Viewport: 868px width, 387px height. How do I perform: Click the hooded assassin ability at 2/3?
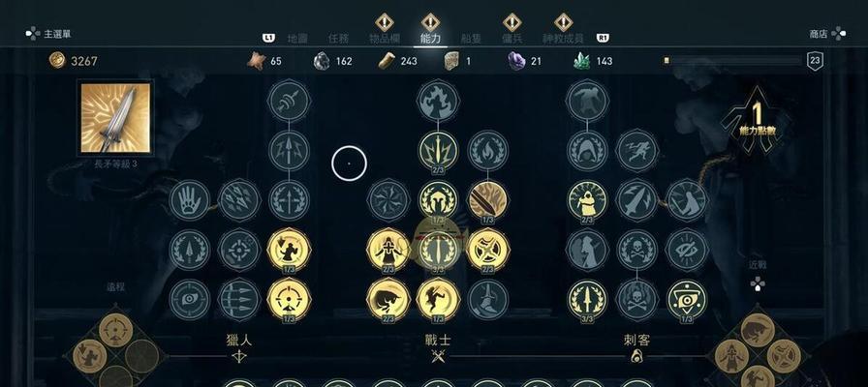click(x=587, y=200)
